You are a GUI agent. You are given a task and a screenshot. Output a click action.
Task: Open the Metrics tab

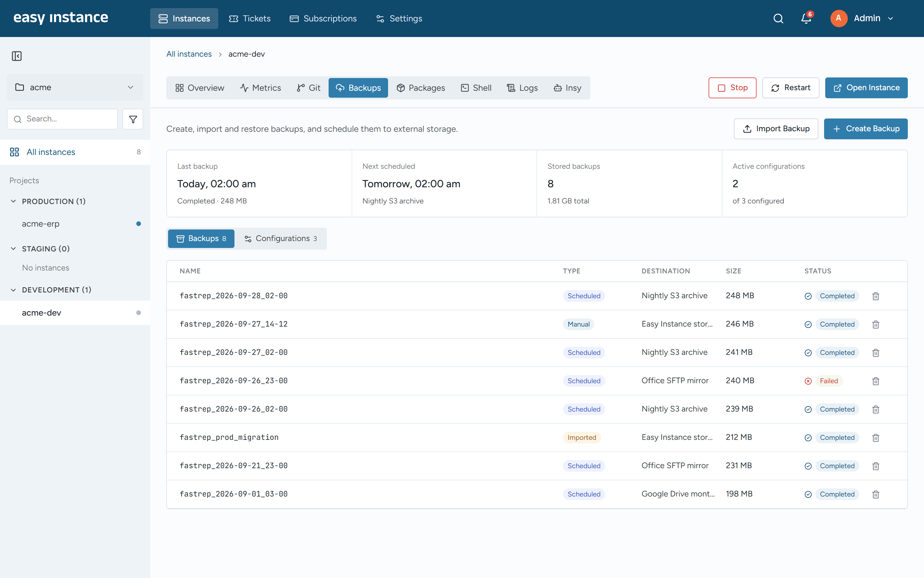260,88
